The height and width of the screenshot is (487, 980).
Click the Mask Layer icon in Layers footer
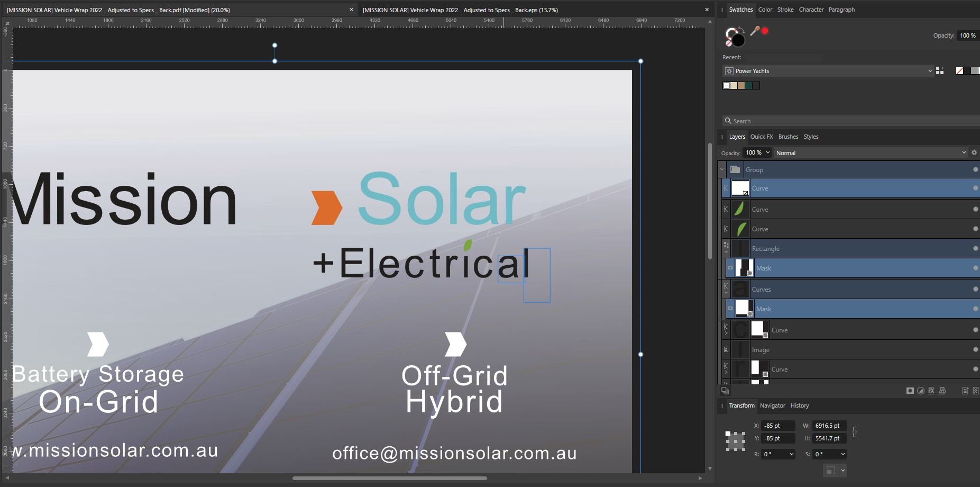(x=910, y=391)
